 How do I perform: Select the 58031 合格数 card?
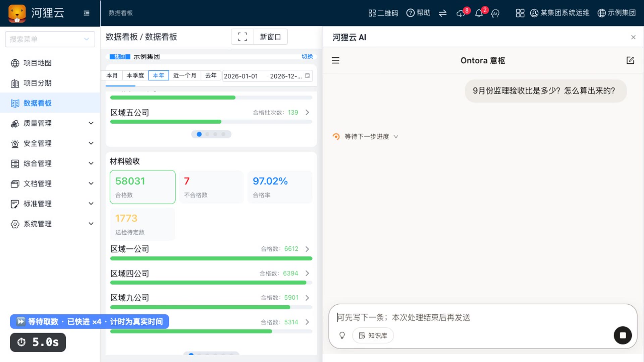[x=143, y=187]
